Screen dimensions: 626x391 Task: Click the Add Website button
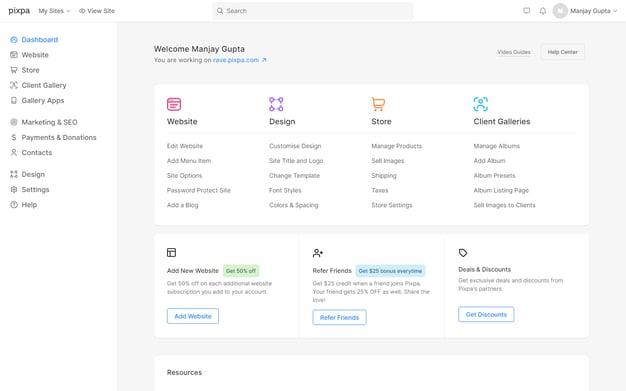(193, 316)
